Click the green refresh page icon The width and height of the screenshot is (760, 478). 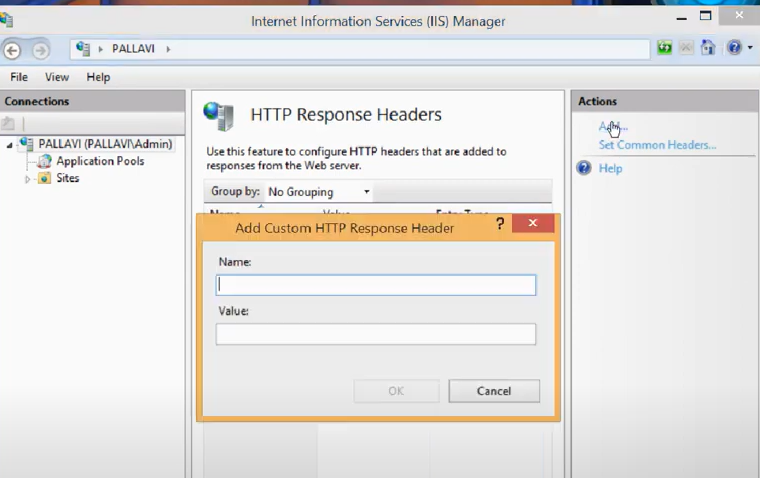click(665, 48)
